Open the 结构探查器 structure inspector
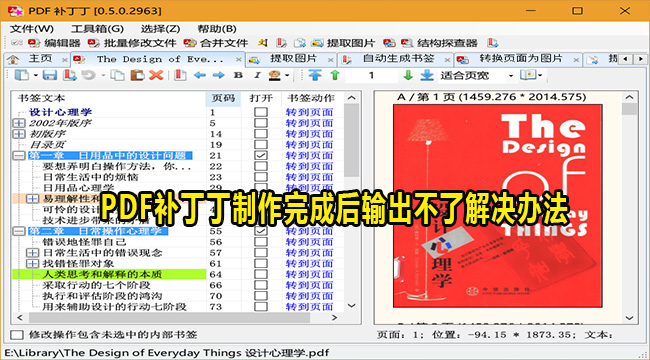Image resolution: width=650 pixels, height=360 pixels. 439,43
